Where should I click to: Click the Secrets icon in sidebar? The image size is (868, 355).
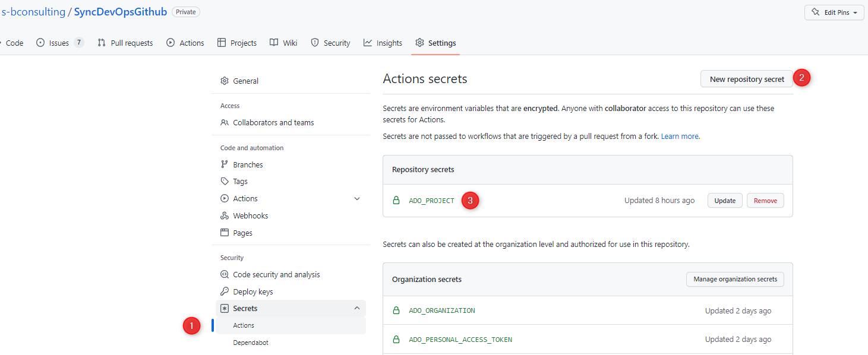[225, 308]
